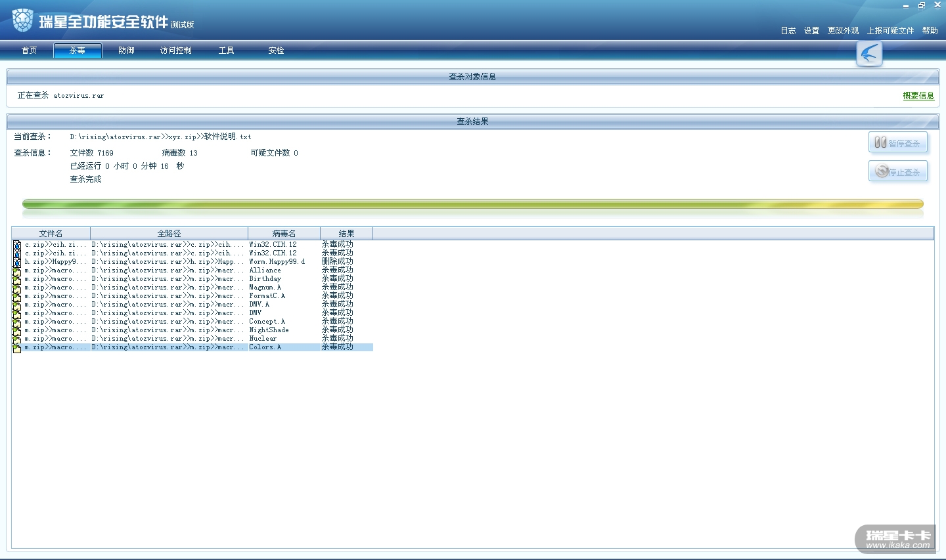This screenshot has width=946, height=560.
Task: Open the 访问控制 tab
Action: point(175,51)
